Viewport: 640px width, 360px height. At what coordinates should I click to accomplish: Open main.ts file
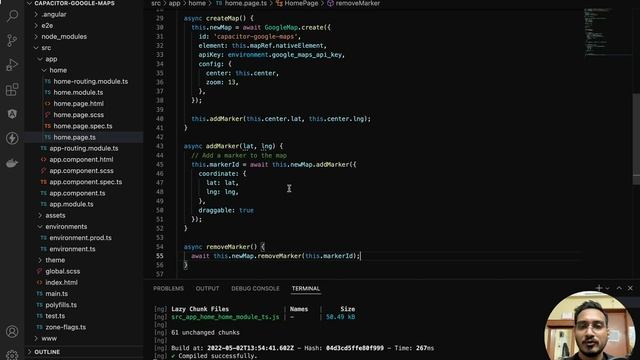click(x=56, y=293)
